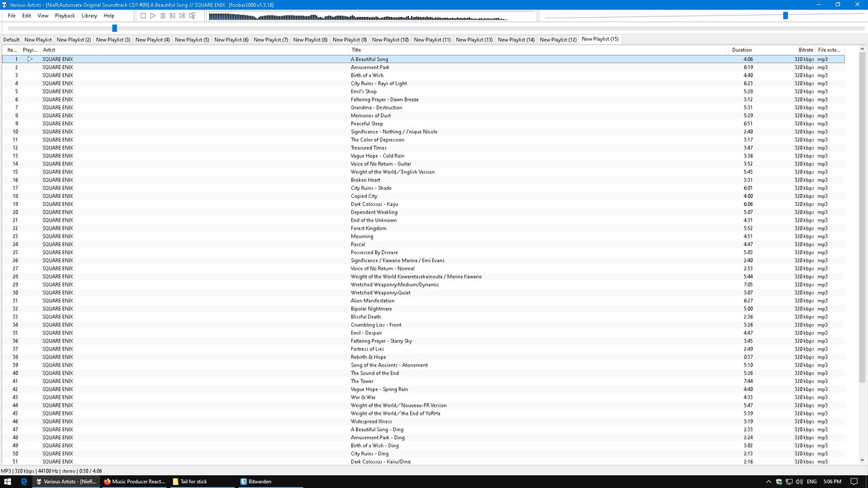Open the Edit menu
Viewport: 868px width, 488px height.
(x=26, y=16)
